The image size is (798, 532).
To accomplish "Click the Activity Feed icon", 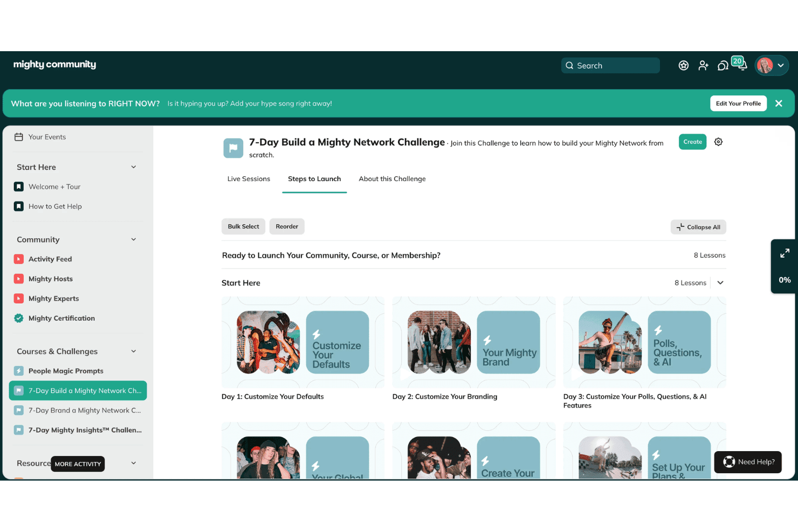I will click(19, 259).
